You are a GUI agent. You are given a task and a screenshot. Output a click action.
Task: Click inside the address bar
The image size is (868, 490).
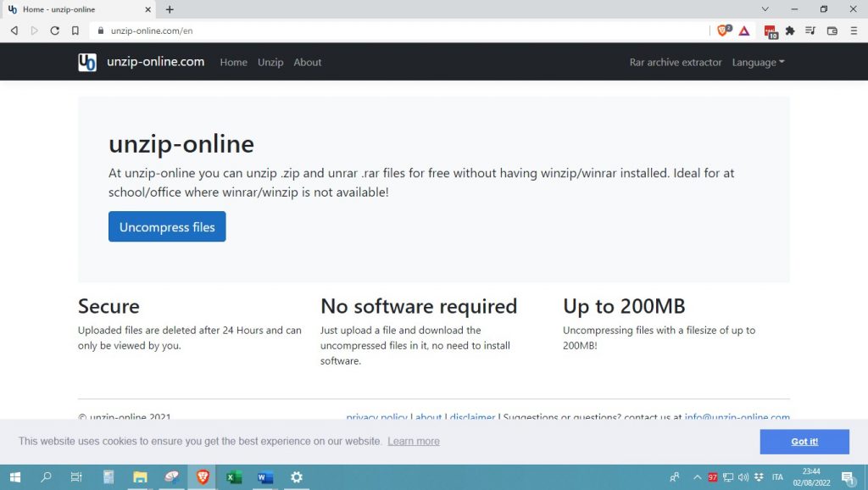254,30
